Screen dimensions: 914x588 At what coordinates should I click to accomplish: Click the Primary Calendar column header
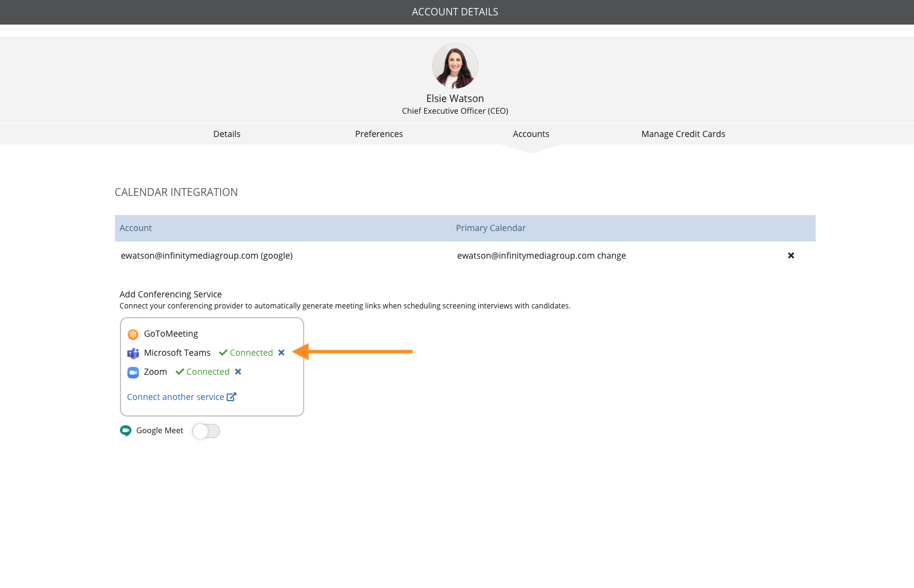coord(490,228)
